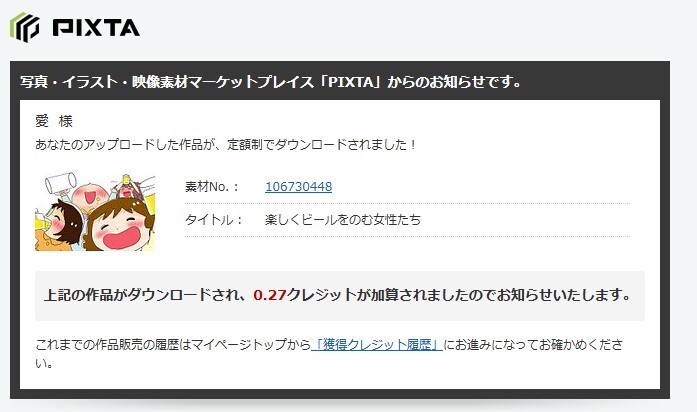Click the green and black PIXTA logo icon
The image size is (697, 412).
click(x=25, y=27)
